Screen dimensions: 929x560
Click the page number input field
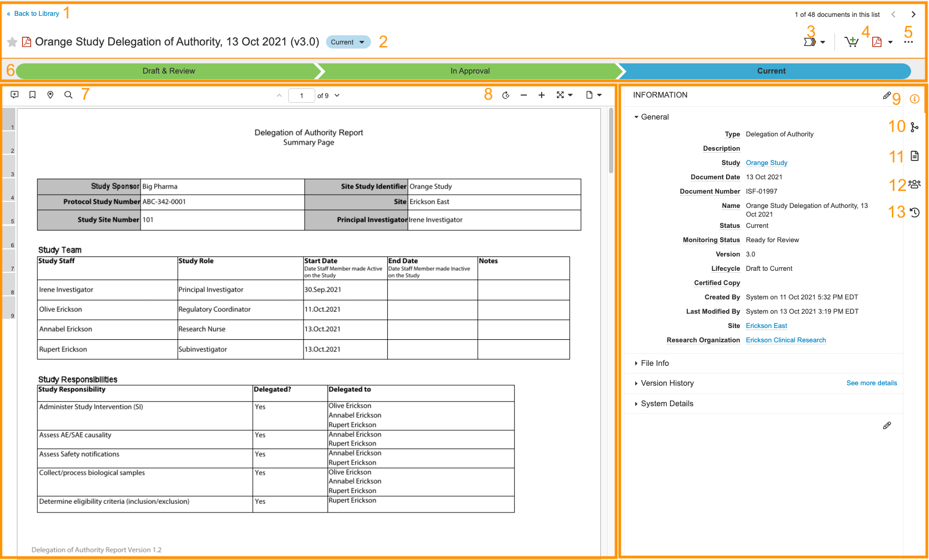301,96
